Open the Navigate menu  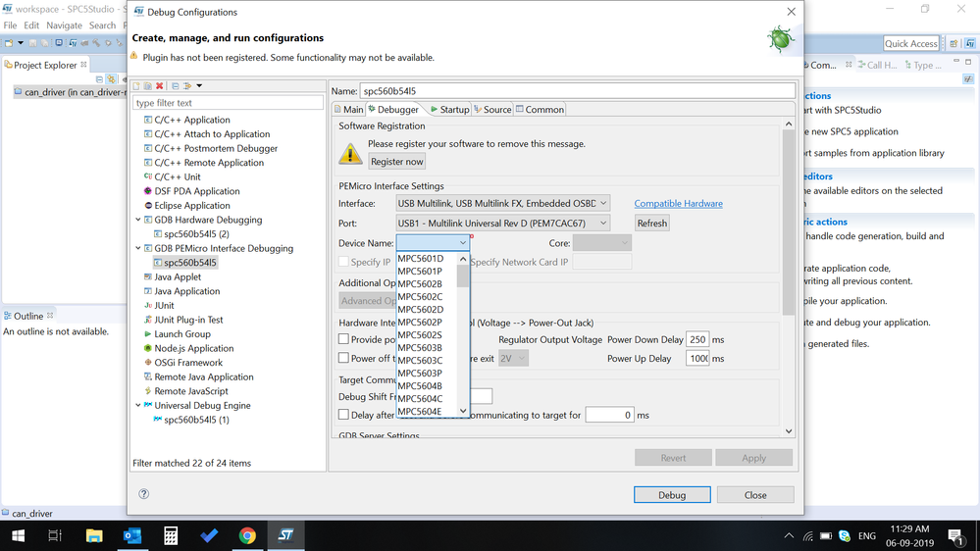(64, 25)
